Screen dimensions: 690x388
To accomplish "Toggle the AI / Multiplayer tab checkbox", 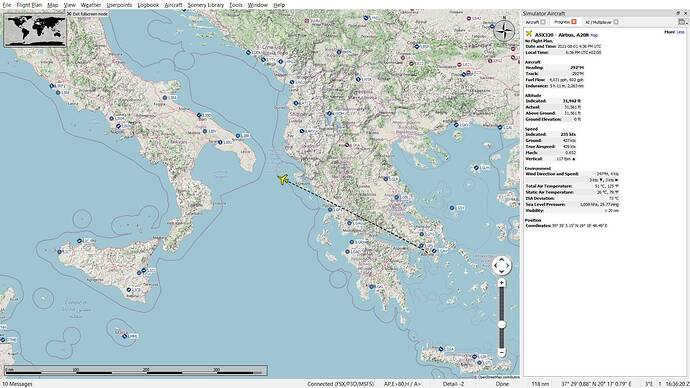I will point(616,22).
